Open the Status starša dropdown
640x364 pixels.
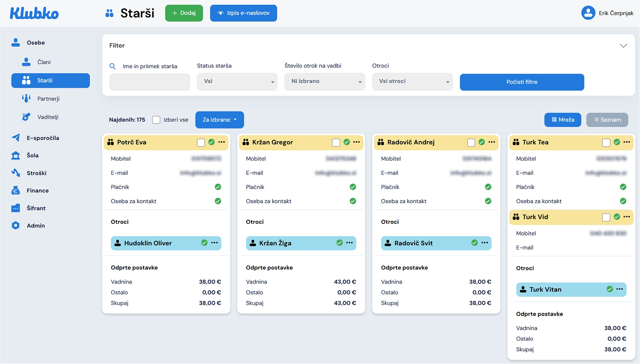(237, 82)
